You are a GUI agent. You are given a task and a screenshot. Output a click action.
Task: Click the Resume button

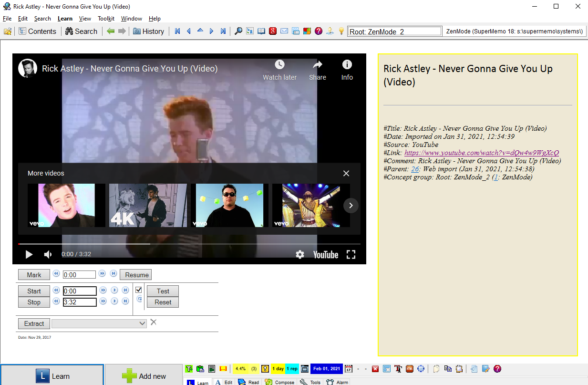pyautogui.click(x=137, y=275)
